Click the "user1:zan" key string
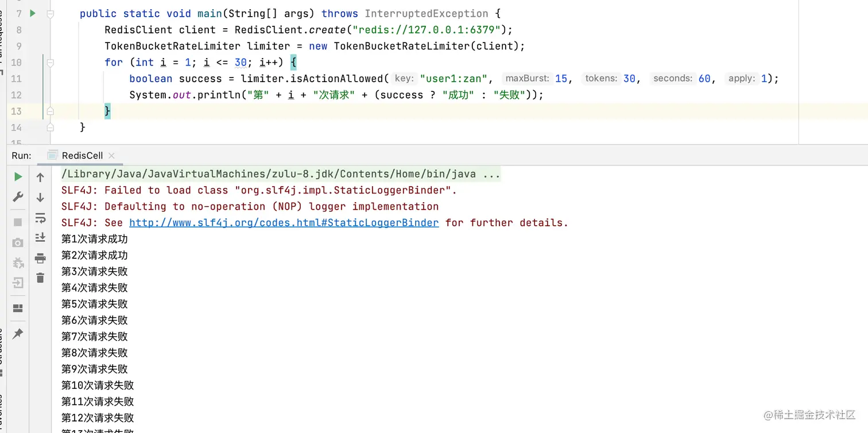868x433 pixels. (454, 79)
